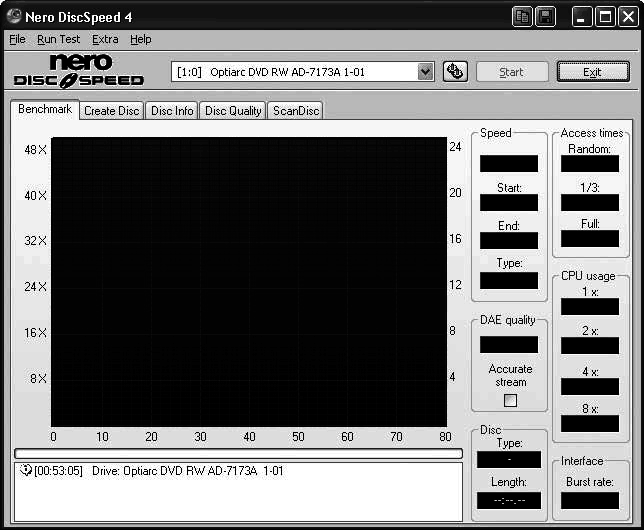
Task: Click the Nero DiscSpeed logo
Action: 79,71
